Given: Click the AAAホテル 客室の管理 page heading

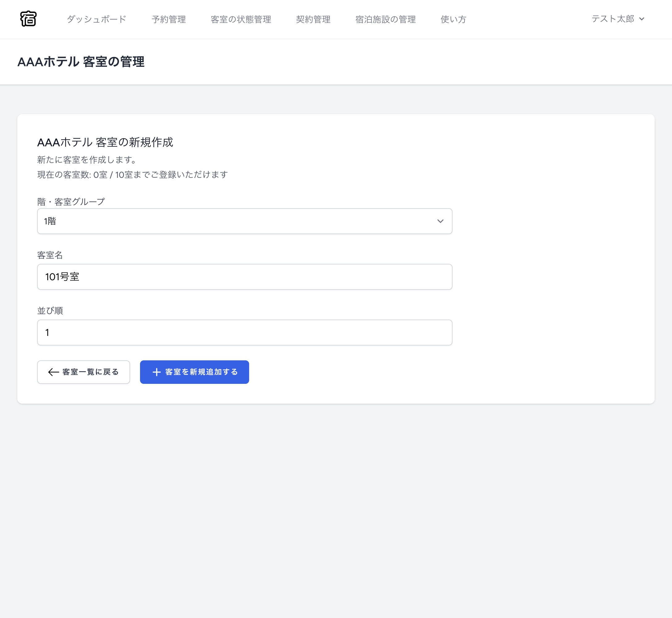Looking at the screenshot, I should (82, 61).
